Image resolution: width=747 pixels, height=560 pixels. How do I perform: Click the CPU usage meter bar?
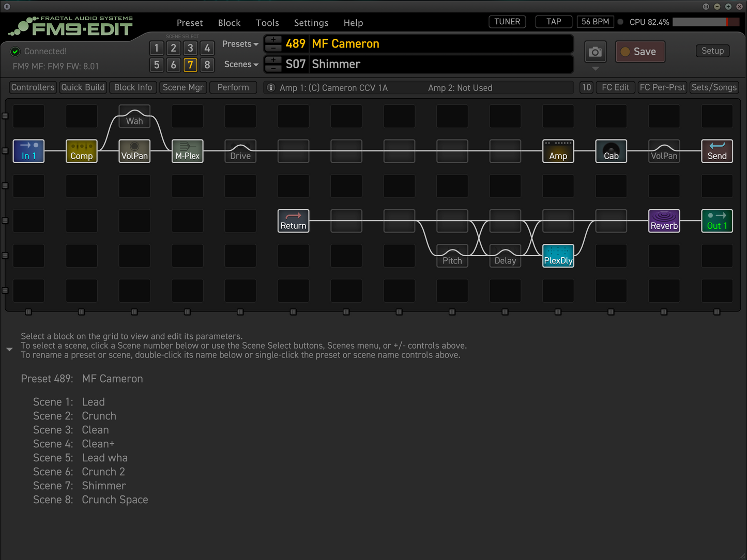click(706, 22)
